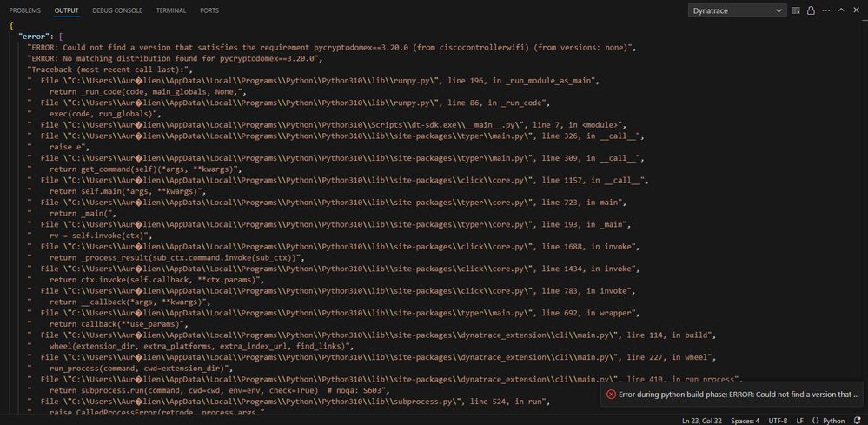The width and height of the screenshot is (868, 425).
Task: Open the panel's more actions menu
Action: coord(825,10)
